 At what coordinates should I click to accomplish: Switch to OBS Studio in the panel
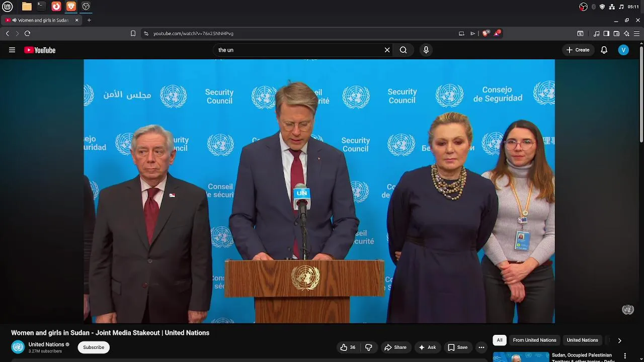(x=86, y=7)
